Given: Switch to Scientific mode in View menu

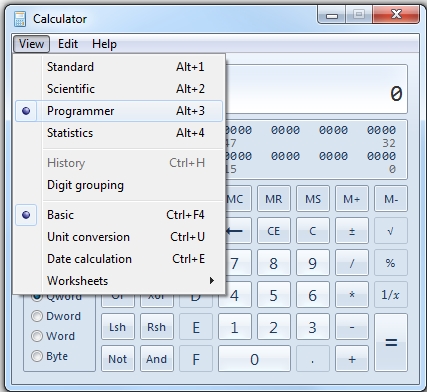Looking at the screenshot, I should click(119, 89).
